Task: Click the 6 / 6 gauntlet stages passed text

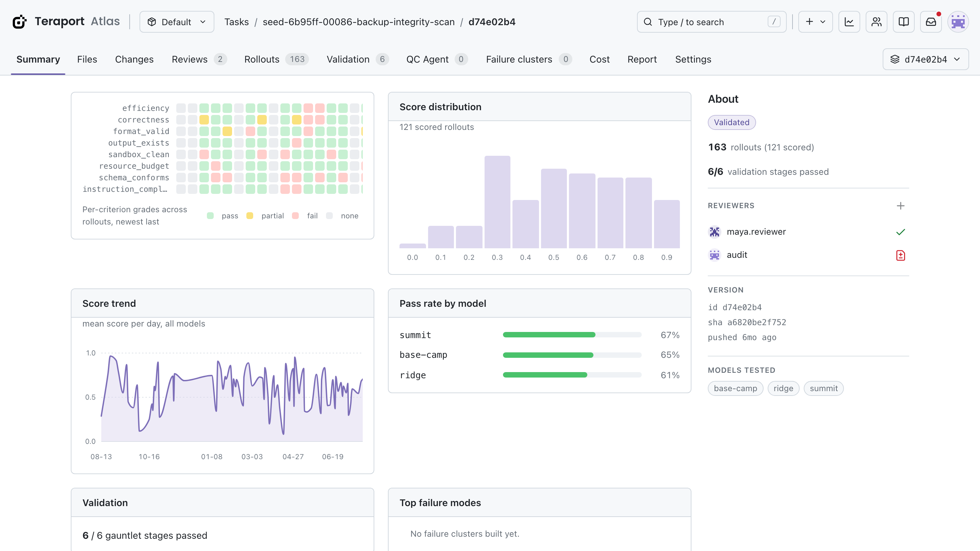Action: pyautogui.click(x=145, y=535)
